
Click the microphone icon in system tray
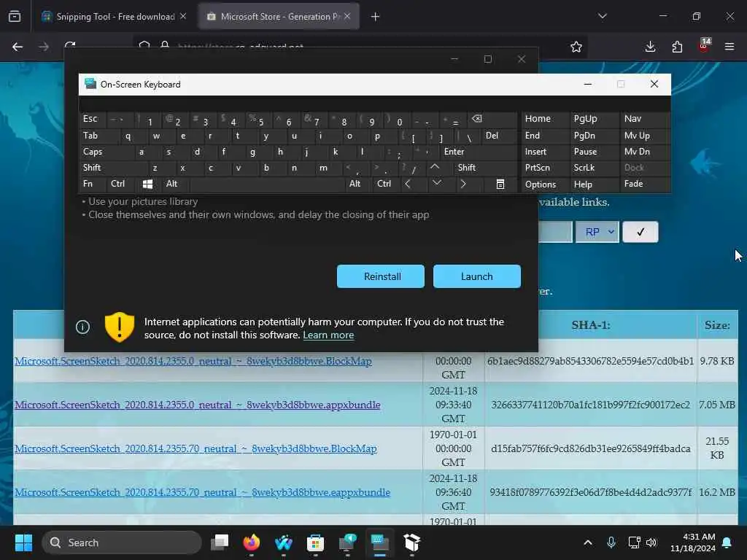611,542
